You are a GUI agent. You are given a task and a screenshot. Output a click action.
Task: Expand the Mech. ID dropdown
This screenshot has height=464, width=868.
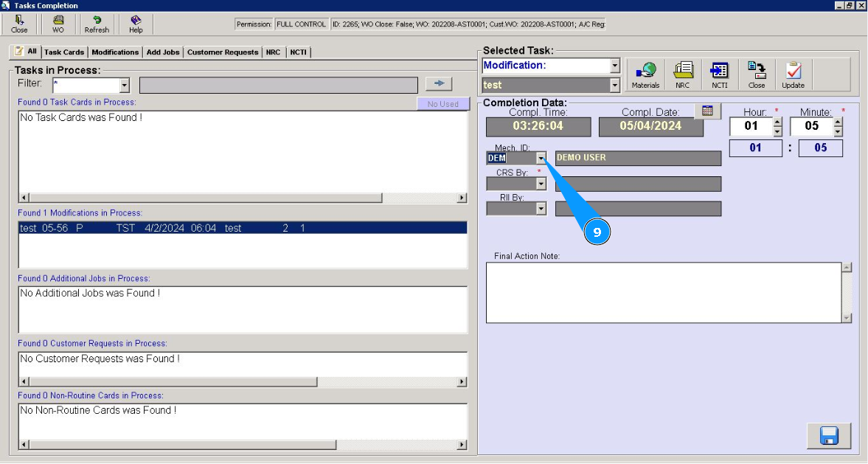click(541, 159)
